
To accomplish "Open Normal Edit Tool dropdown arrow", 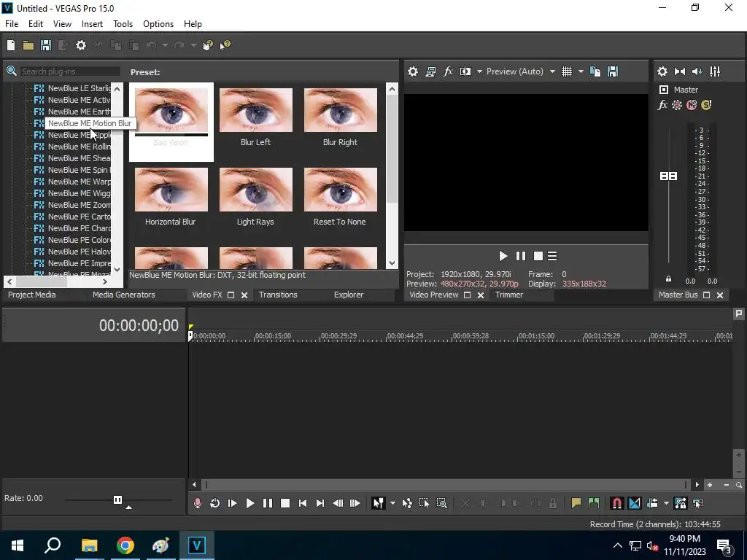I will (x=392, y=503).
